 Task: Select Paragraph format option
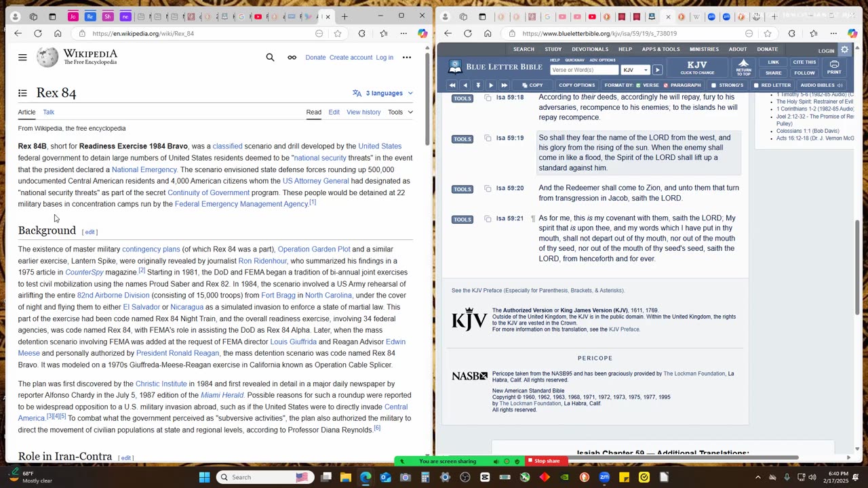682,85
